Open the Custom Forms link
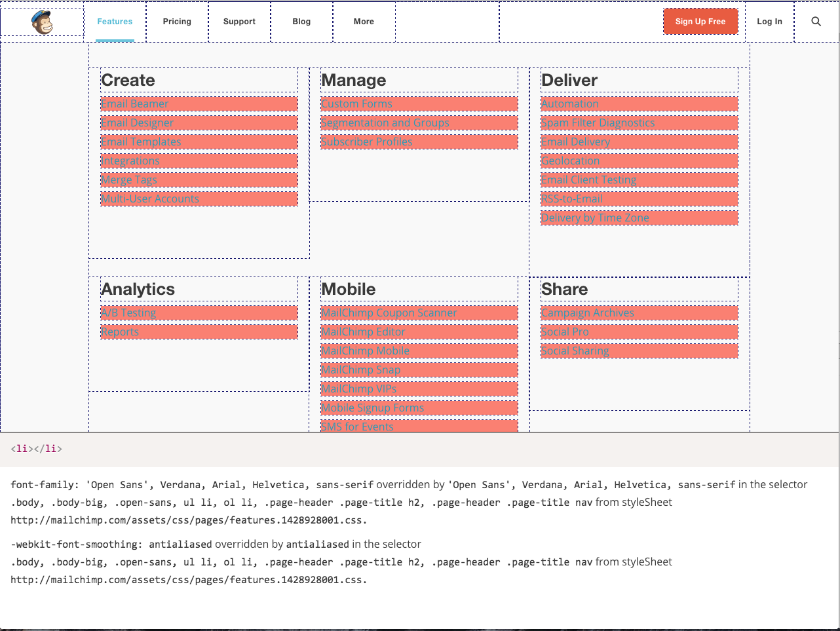Image resolution: width=840 pixels, height=631 pixels. 356,104
